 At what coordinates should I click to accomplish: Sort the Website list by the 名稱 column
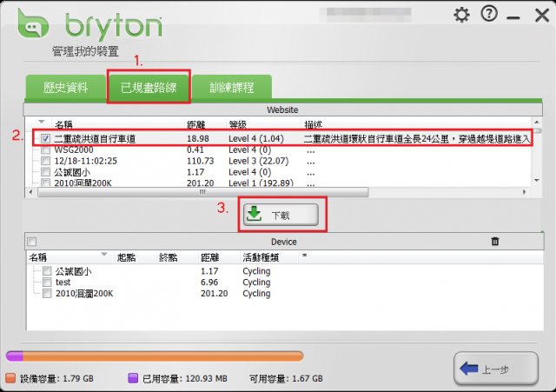click(x=63, y=124)
